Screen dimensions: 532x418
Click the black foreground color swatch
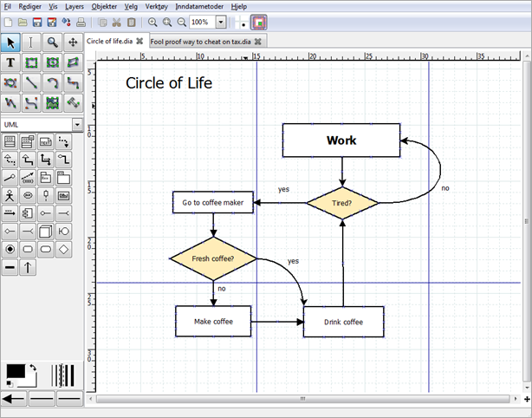pos(14,371)
